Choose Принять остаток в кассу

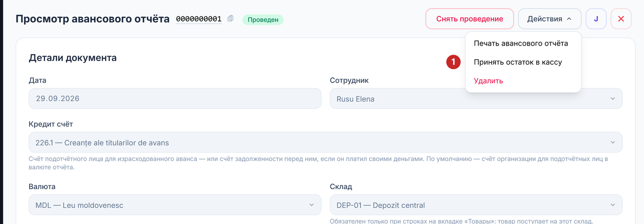pos(518,62)
